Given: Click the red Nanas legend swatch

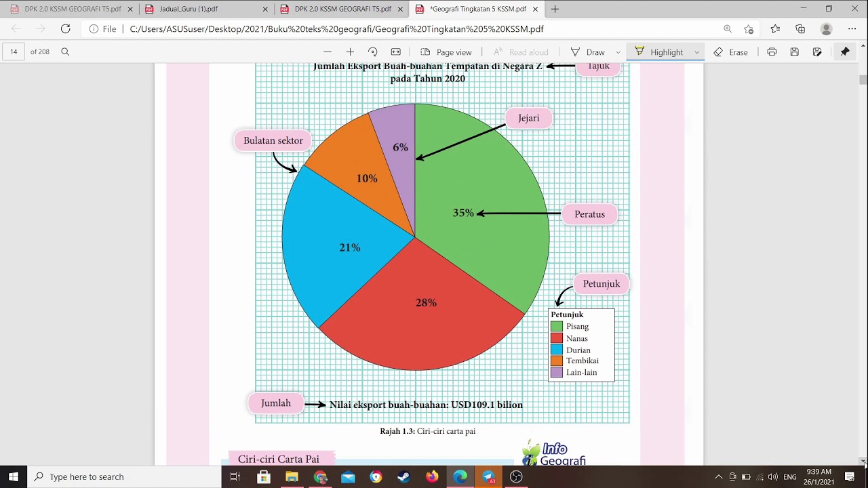Looking at the screenshot, I should point(557,338).
